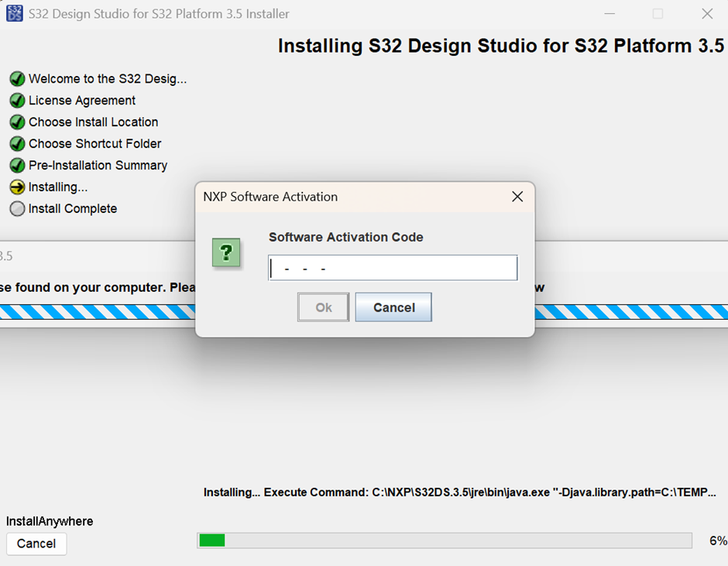Image resolution: width=728 pixels, height=566 pixels.
Task: Click the gray circle beside Install Complete
Action: click(x=17, y=209)
